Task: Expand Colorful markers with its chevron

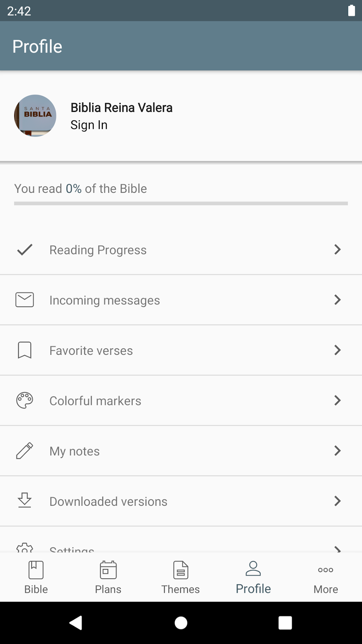Action: [337, 401]
